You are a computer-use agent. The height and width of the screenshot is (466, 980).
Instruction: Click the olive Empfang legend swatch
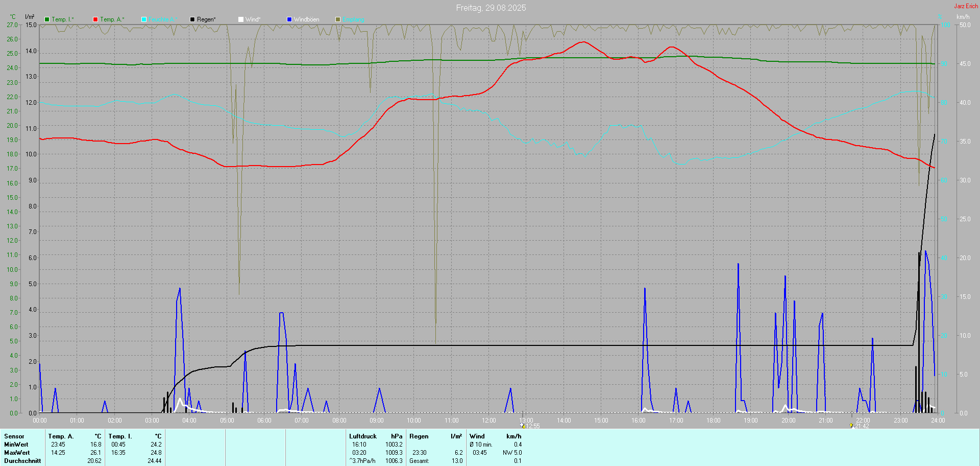(338, 19)
